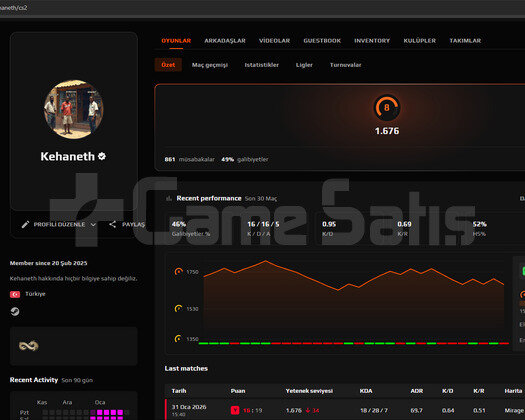Switch to ARKADAŞLAR tab
525x420 pixels.
coord(225,41)
